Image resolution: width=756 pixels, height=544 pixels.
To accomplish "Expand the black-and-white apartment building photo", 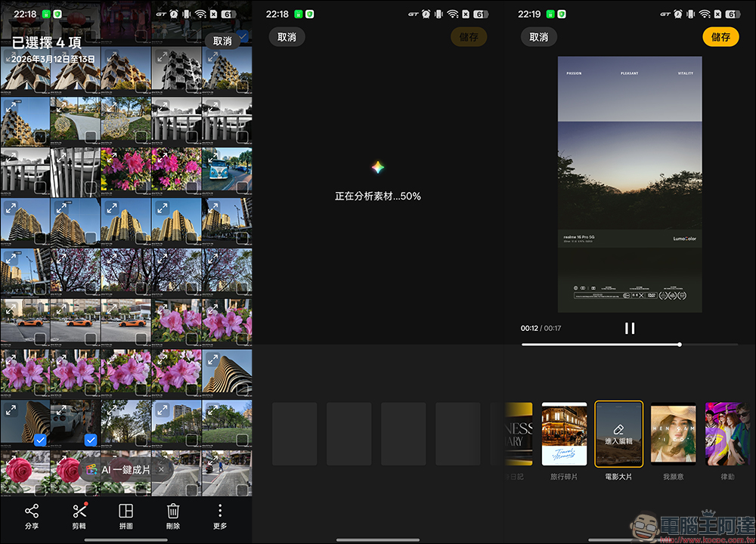I will [162, 57].
